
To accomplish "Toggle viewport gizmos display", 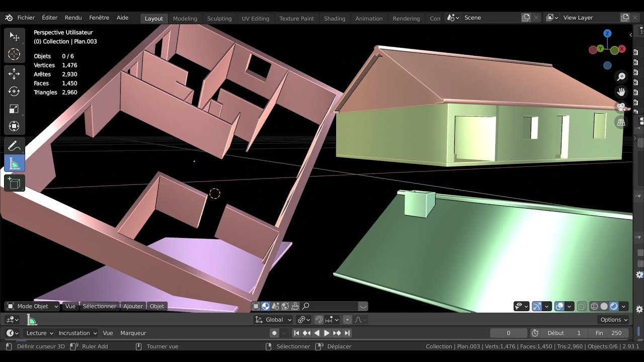I will click(x=537, y=306).
